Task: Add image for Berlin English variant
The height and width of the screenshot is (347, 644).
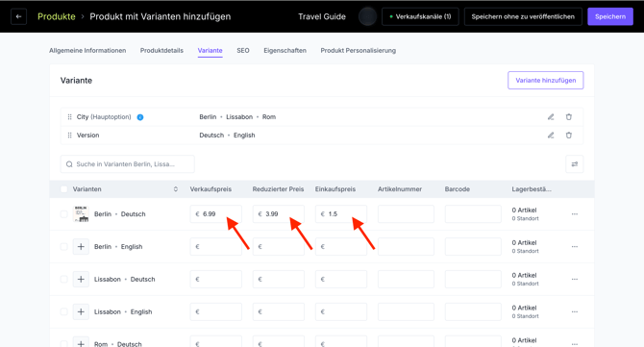Action: coord(81,247)
